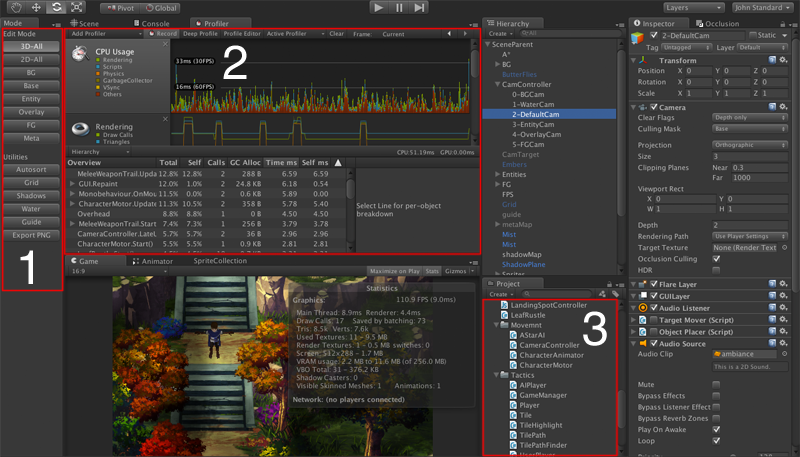Select 3-EntityCam in Hierarchy
800x457 pixels.
tap(533, 124)
